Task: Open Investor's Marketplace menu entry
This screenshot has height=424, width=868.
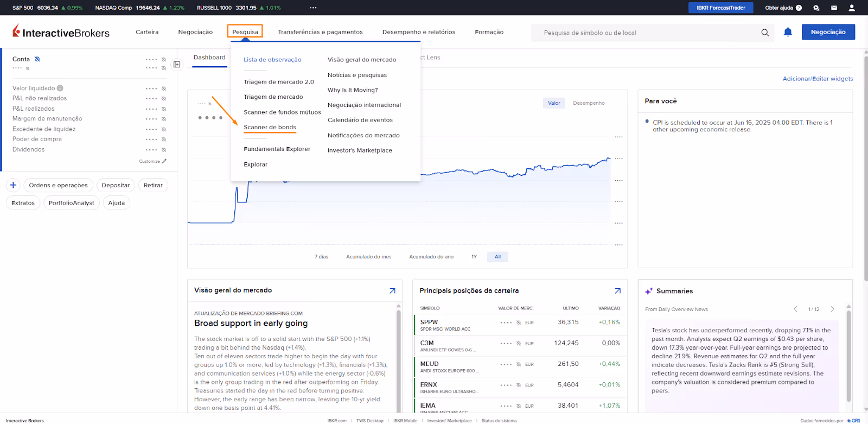Action: (x=360, y=150)
